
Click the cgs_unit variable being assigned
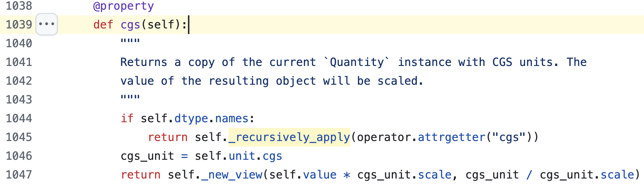147,156
